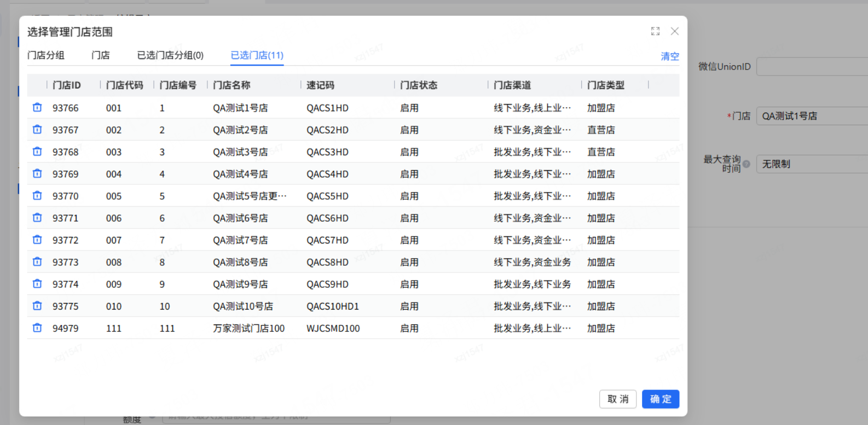Select the store name QA测试2号店
Viewport: 868px width, 425px height.
coord(241,130)
